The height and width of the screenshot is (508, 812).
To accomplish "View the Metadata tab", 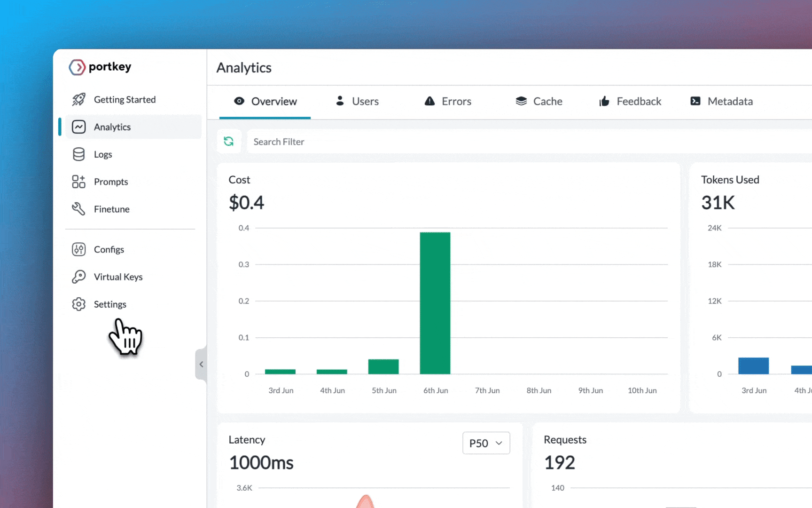I will click(721, 102).
